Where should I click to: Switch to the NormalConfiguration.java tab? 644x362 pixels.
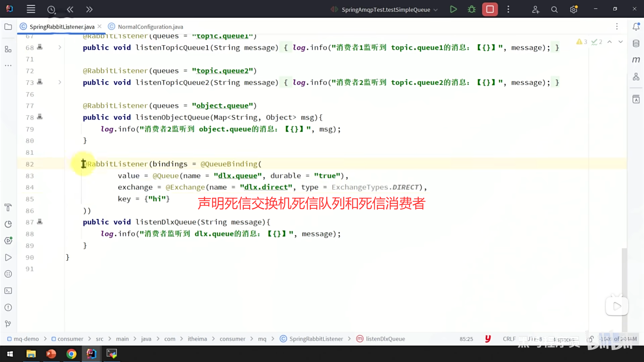point(150,27)
